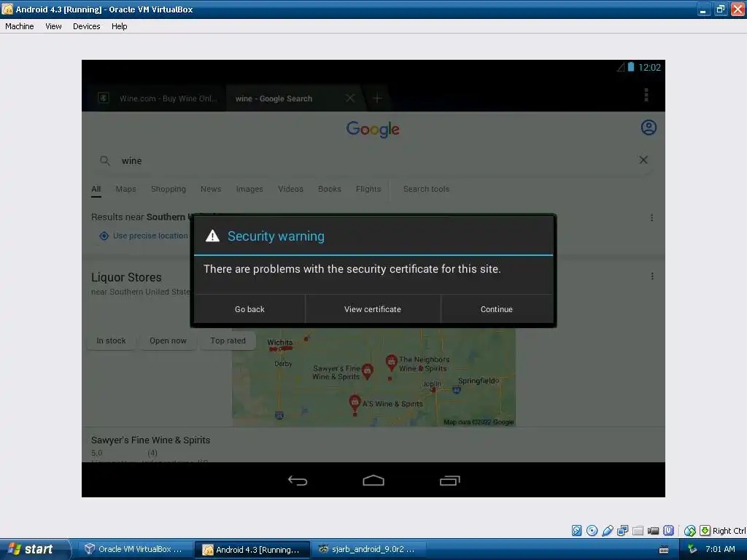Viewport: 747px width, 560px height.
Task: Open the View menu
Action: click(53, 26)
